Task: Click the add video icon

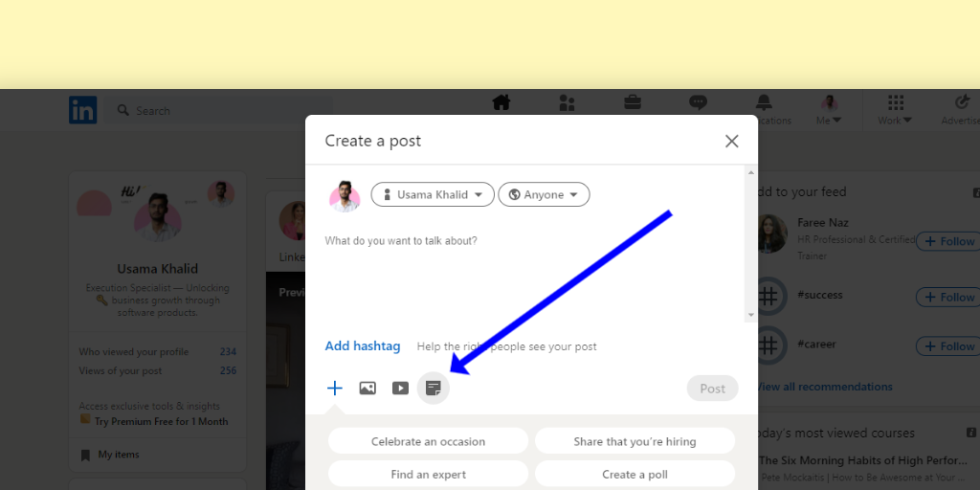Action: tap(400, 389)
